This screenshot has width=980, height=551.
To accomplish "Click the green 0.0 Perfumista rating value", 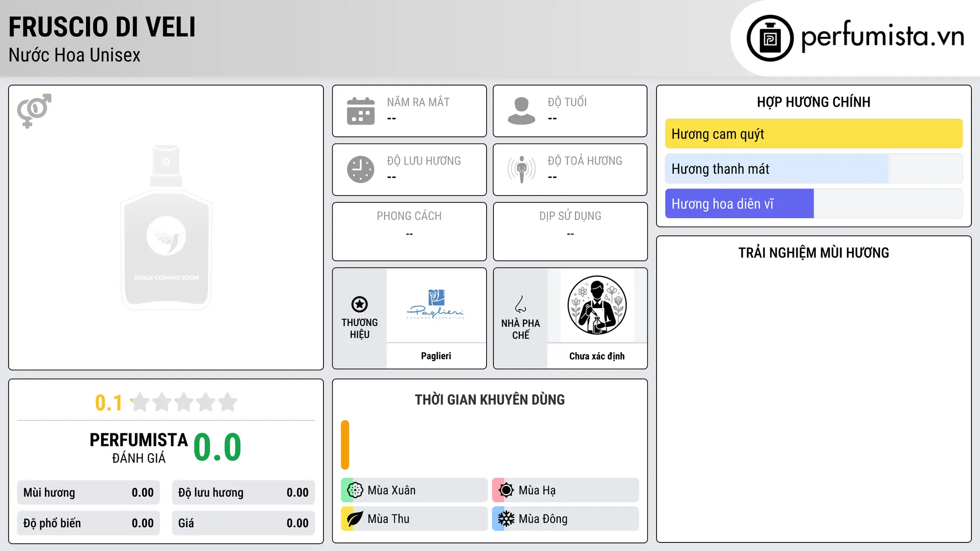I will [217, 447].
